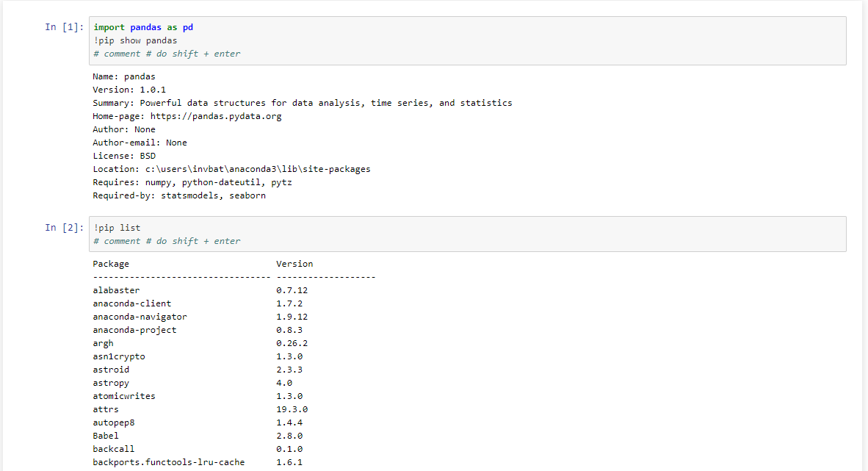Screen dimensions: 868x471
Task: Click the 'Version: 1.0.1' output line
Action: click(124, 90)
